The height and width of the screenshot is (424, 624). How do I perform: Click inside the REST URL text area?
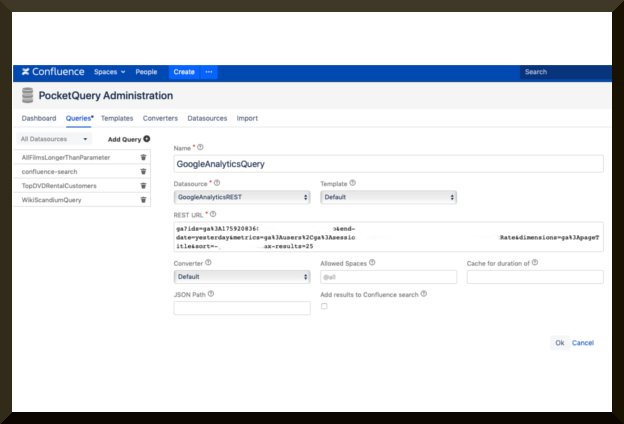point(388,237)
